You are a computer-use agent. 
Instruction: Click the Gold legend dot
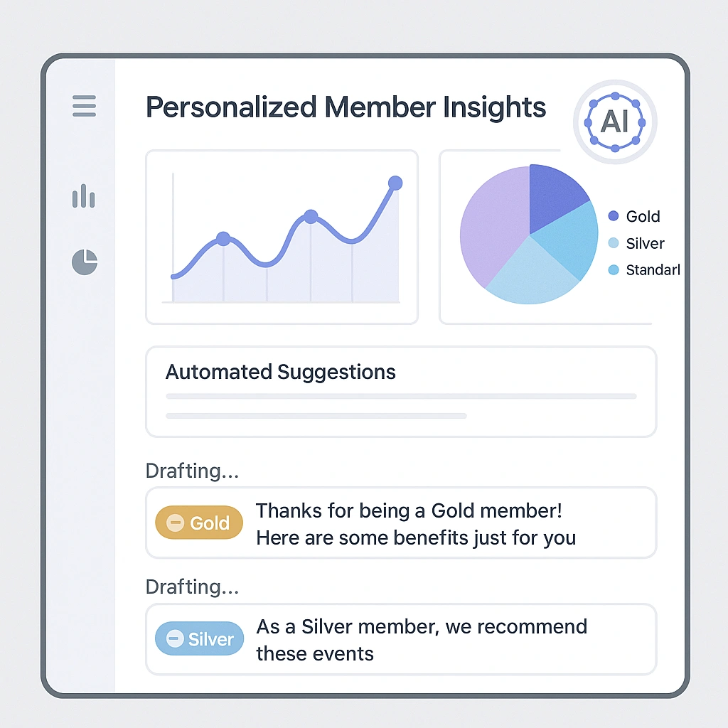click(614, 216)
